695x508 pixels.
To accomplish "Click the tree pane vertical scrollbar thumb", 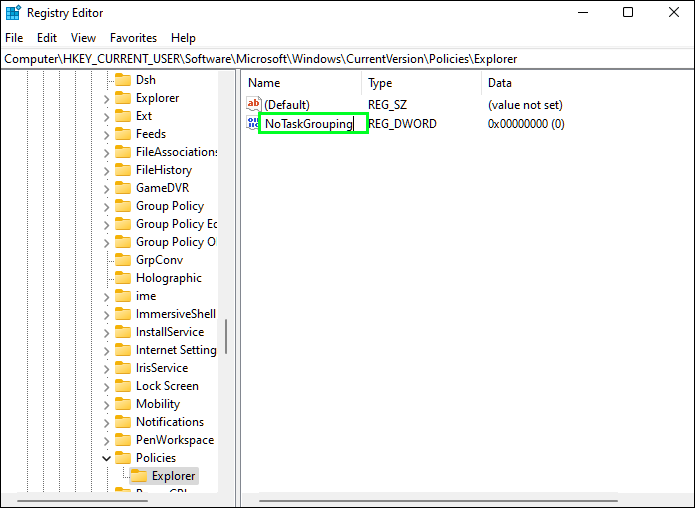I will coord(226,336).
